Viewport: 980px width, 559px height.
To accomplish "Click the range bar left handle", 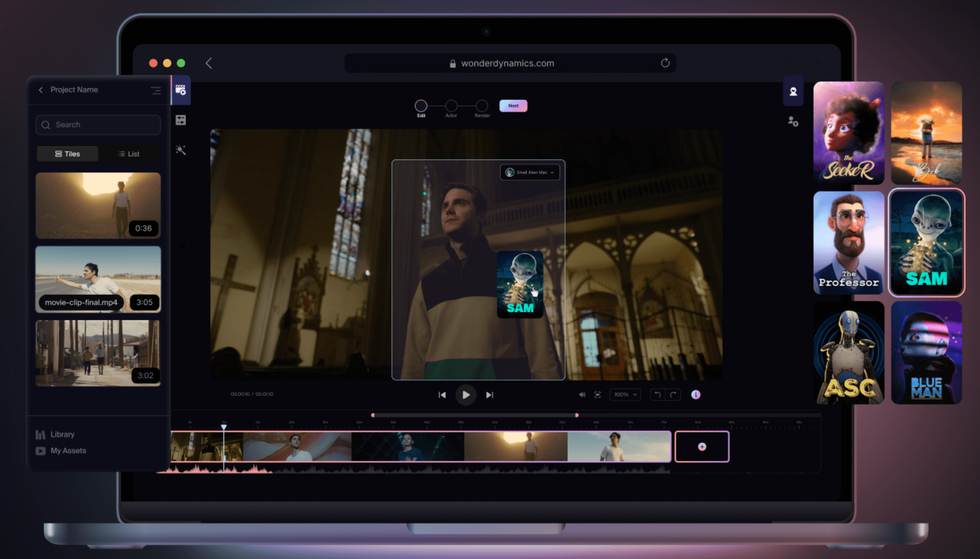I will click(373, 415).
